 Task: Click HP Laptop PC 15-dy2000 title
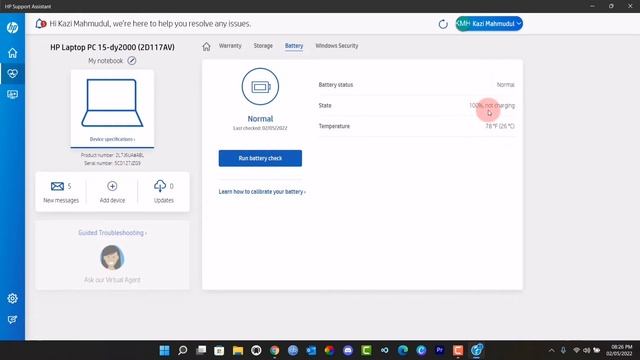coord(112,47)
